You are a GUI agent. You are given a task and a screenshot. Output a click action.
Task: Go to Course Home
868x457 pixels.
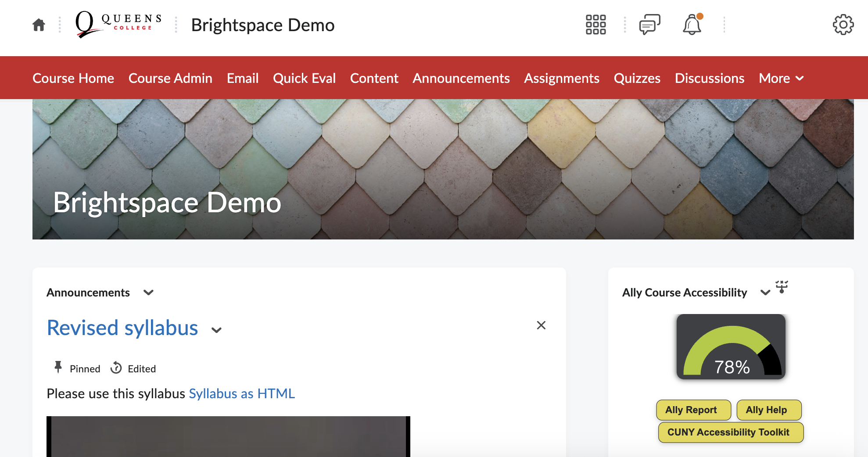point(73,78)
